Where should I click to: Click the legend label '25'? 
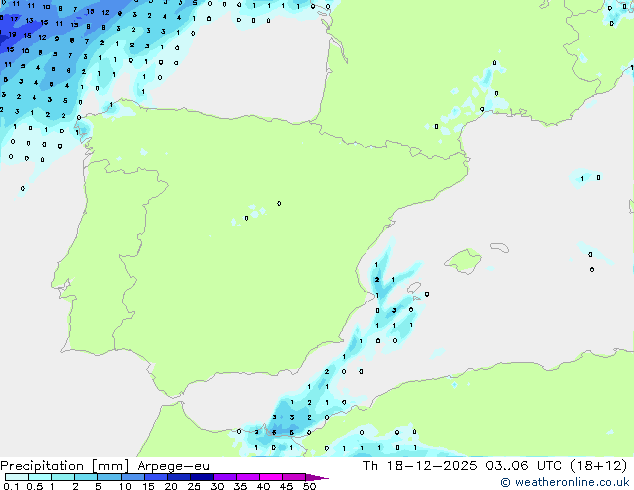coord(194,486)
